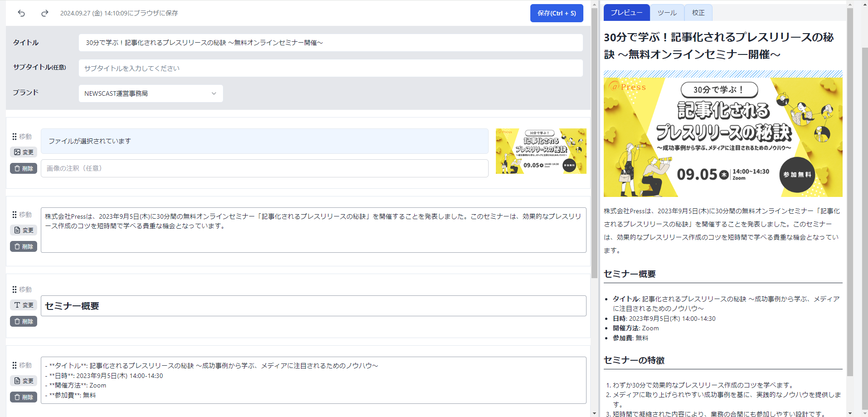Click the T 変更 icon on the heading block
This screenshot has height=417, width=868.
click(x=23, y=305)
